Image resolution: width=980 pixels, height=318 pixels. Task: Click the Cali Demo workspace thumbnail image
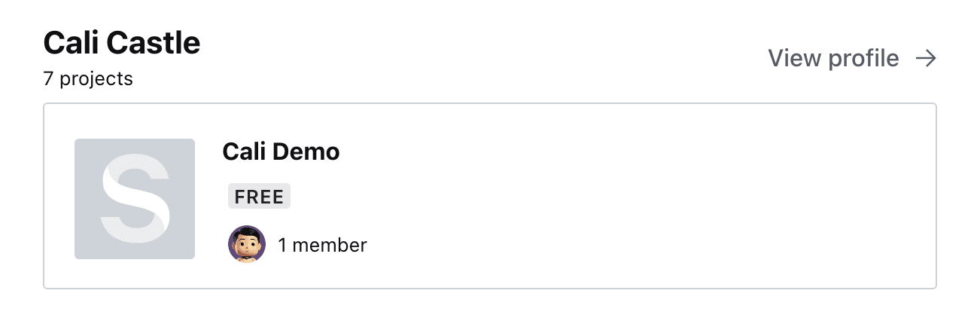coord(135,199)
